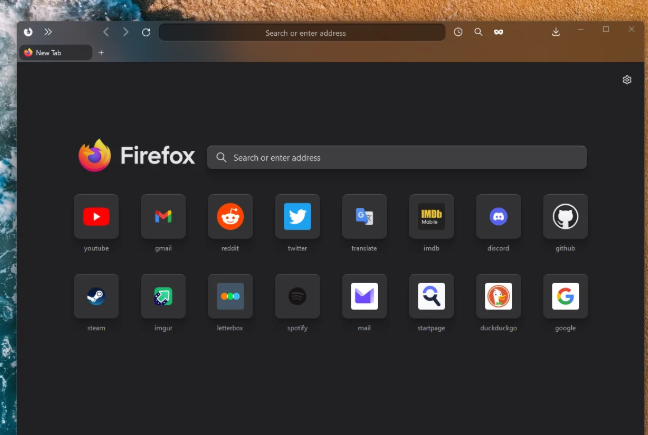Go back to previous page
The width and height of the screenshot is (648, 435).
(106, 32)
